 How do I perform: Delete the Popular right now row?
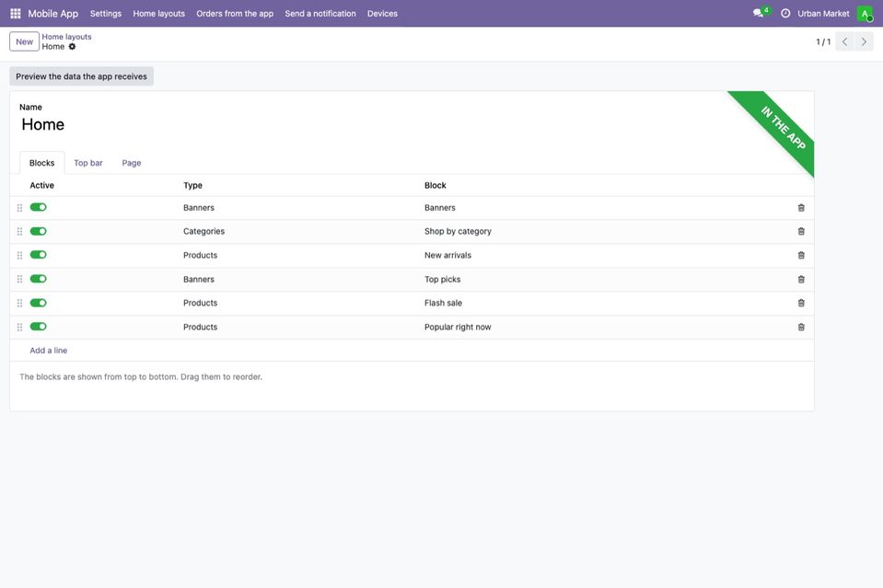tap(801, 327)
